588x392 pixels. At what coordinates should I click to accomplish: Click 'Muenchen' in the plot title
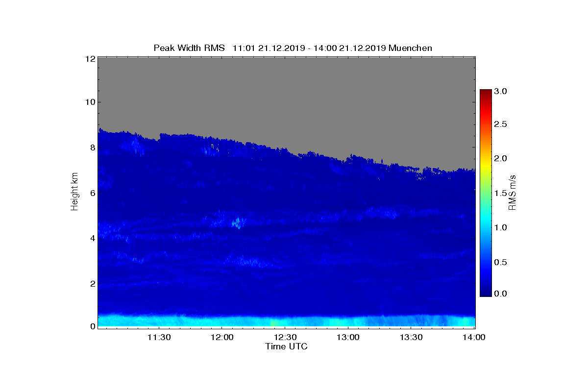coord(411,48)
